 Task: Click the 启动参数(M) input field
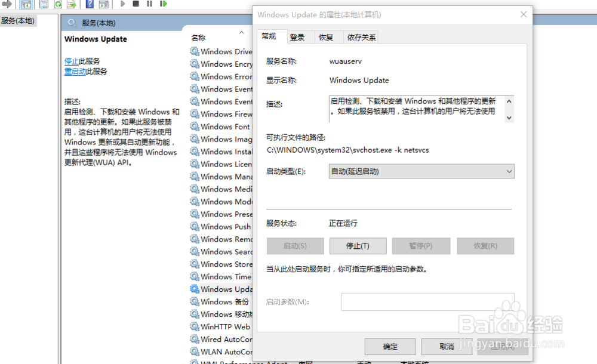(x=428, y=302)
